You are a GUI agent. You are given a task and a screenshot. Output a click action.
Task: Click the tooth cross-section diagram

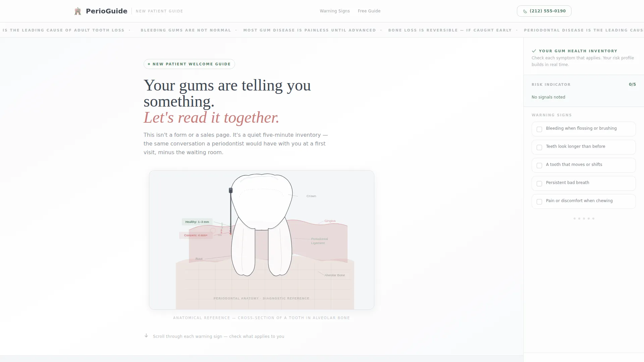[x=262, y=240]
